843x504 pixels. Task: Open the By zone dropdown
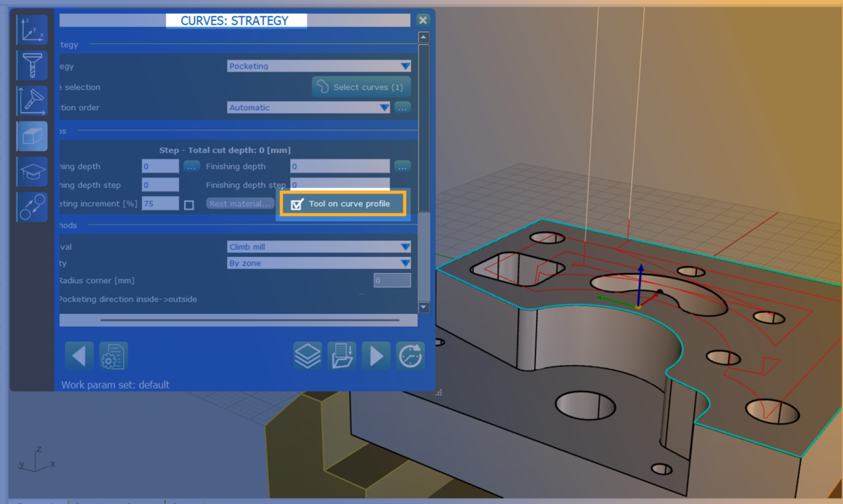click(x=319, y=263)
